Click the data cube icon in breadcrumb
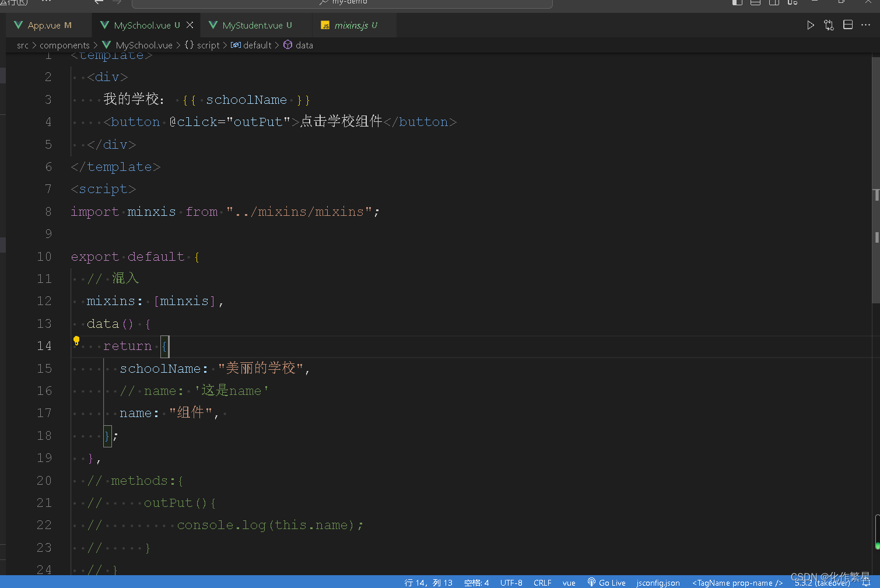This screenshot has height=588, width=880. tap(288, 45)
